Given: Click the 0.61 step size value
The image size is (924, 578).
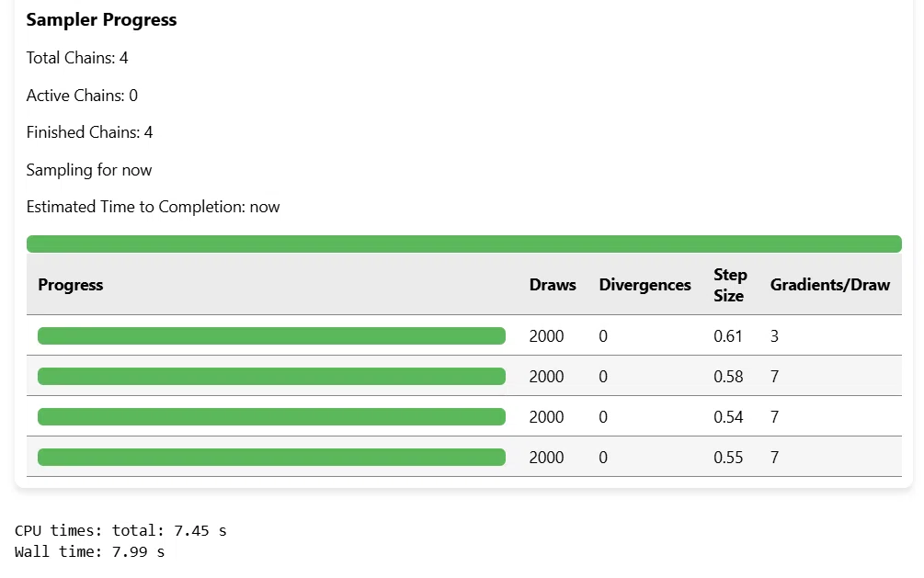Looking at the screenshot, I should point(728,335).
